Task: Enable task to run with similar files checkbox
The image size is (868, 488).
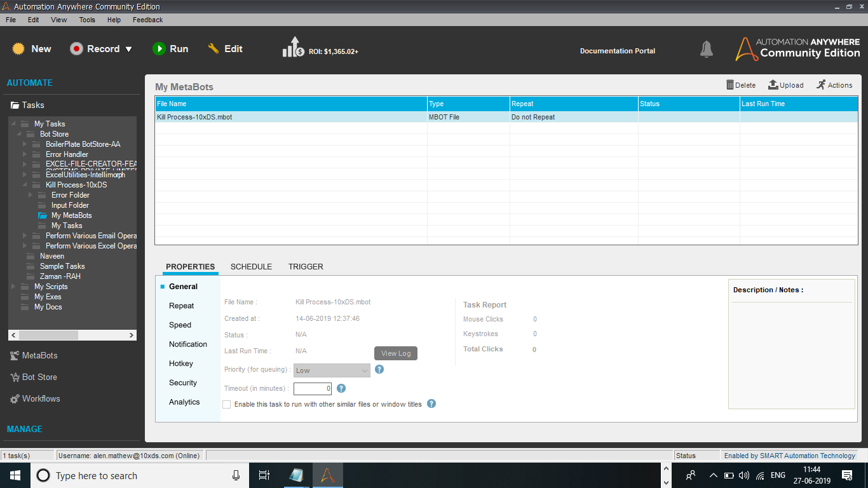Action: coord(226,404)
